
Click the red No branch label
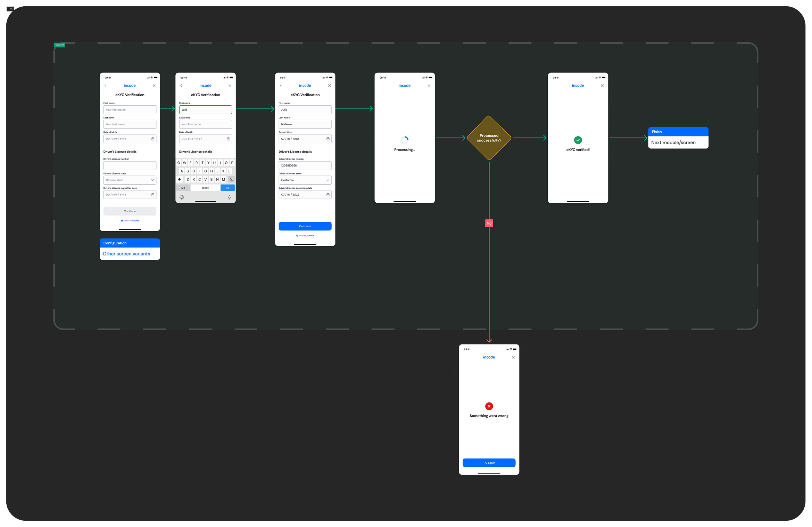(x=489, y=223)
